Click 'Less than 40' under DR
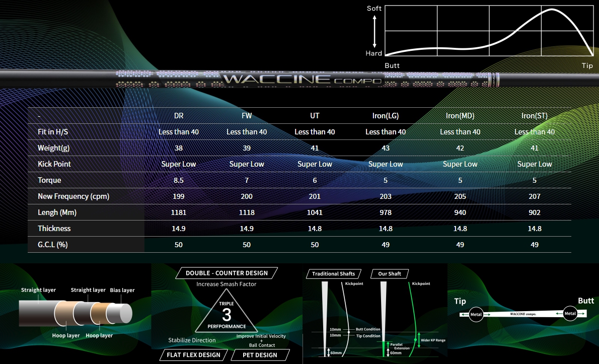599x364 pixels. click(178, 132)
